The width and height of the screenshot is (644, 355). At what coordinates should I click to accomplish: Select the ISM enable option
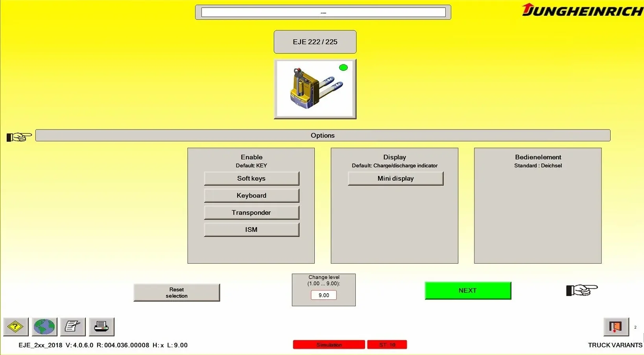(x=251, y=229)
